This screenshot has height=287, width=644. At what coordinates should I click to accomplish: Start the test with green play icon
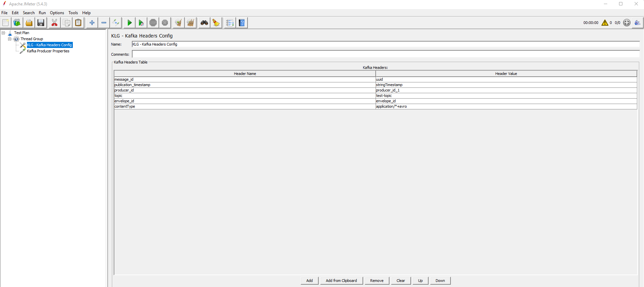click(129, 23)
